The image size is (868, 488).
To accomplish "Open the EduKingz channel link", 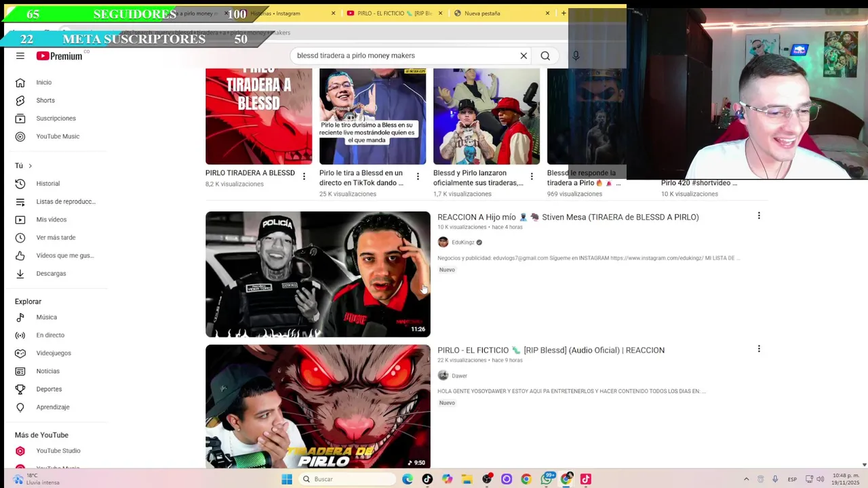I will 463,243.
